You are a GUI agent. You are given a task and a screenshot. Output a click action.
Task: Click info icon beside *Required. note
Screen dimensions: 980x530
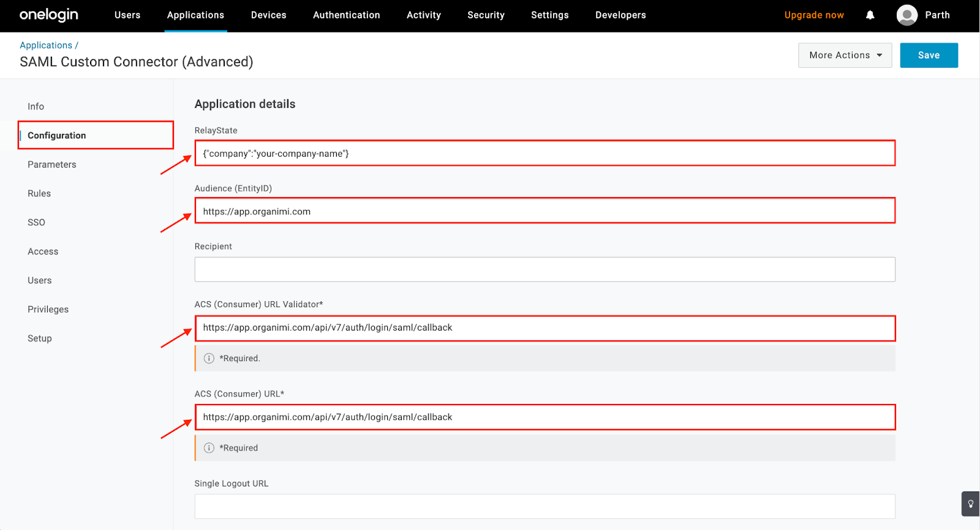click(x=209, y=359)
